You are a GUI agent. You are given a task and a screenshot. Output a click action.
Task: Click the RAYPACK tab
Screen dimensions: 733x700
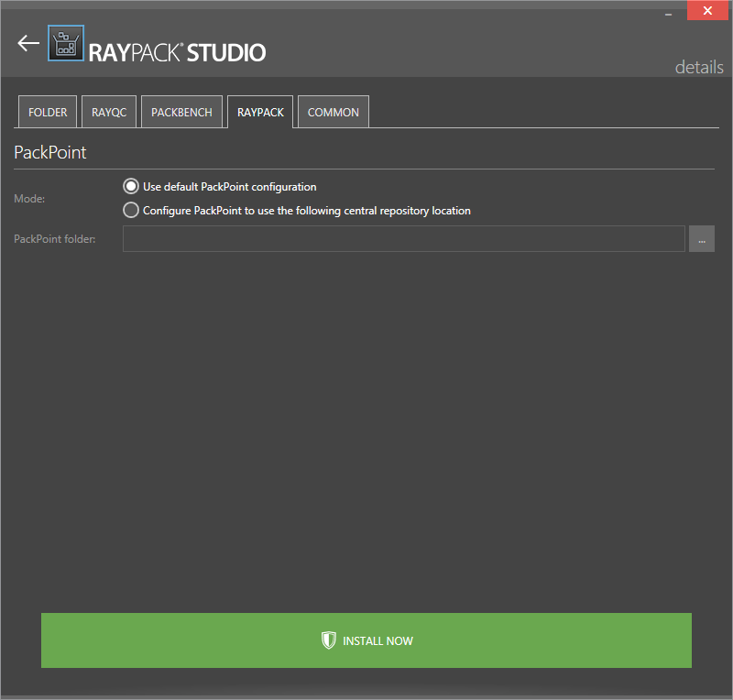click(x=260, y=112)
